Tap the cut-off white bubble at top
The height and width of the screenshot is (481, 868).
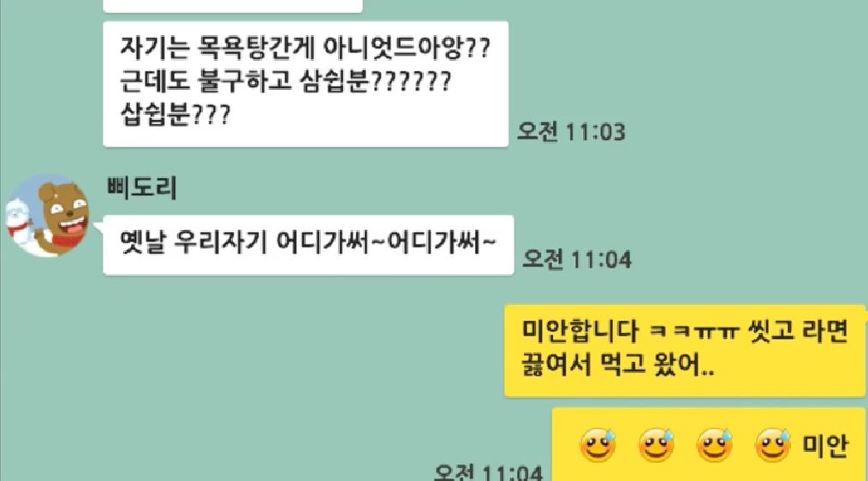(233, 6)
